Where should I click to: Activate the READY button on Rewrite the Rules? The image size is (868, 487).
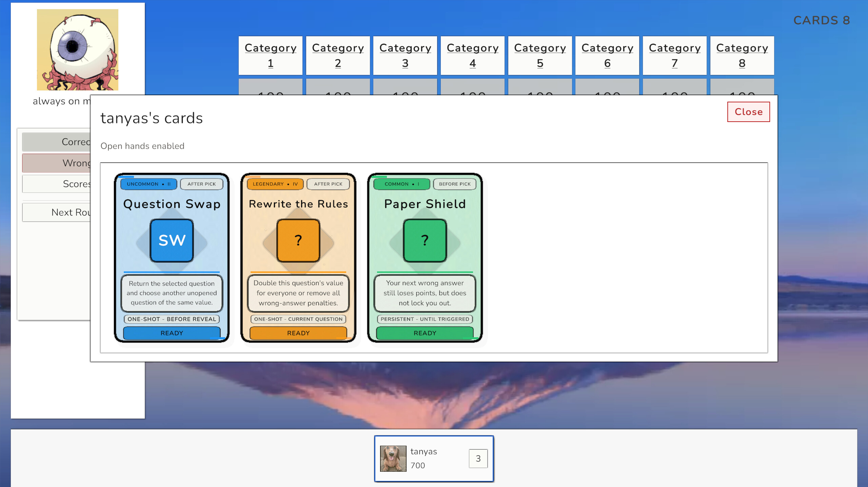click(298, 333)
